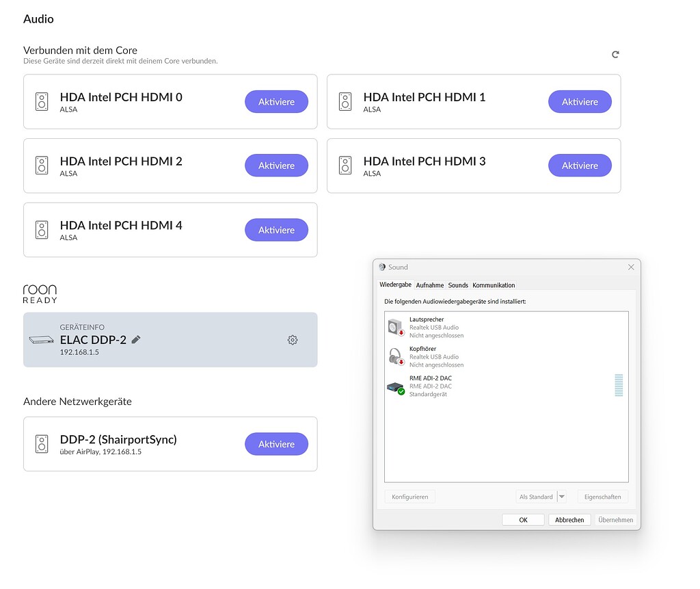Select 'Lautsprecher' text in device list
Image resolution: width=700 pixels, height=589 pixels.
427,319
